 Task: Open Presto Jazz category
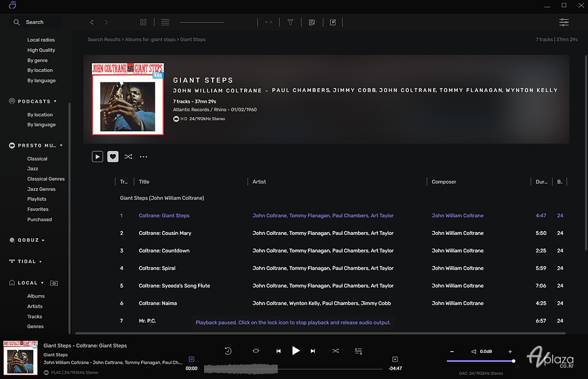(33, 169)
